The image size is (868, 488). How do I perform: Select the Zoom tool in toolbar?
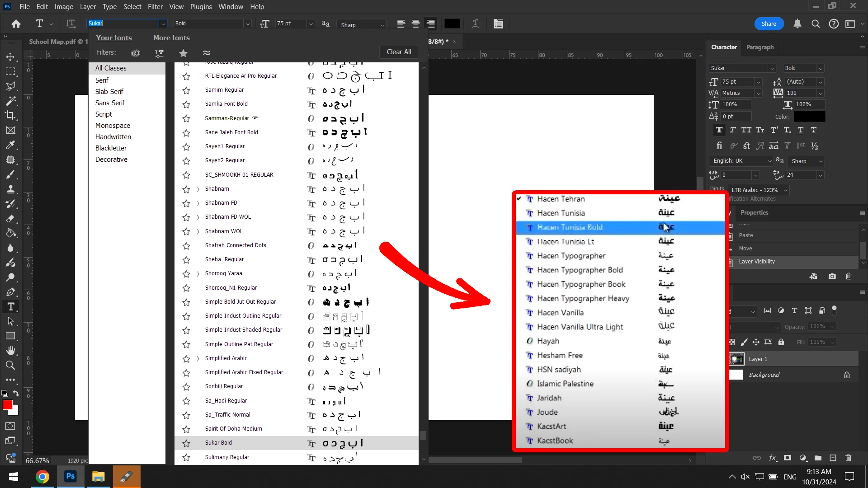click(10, 365)
